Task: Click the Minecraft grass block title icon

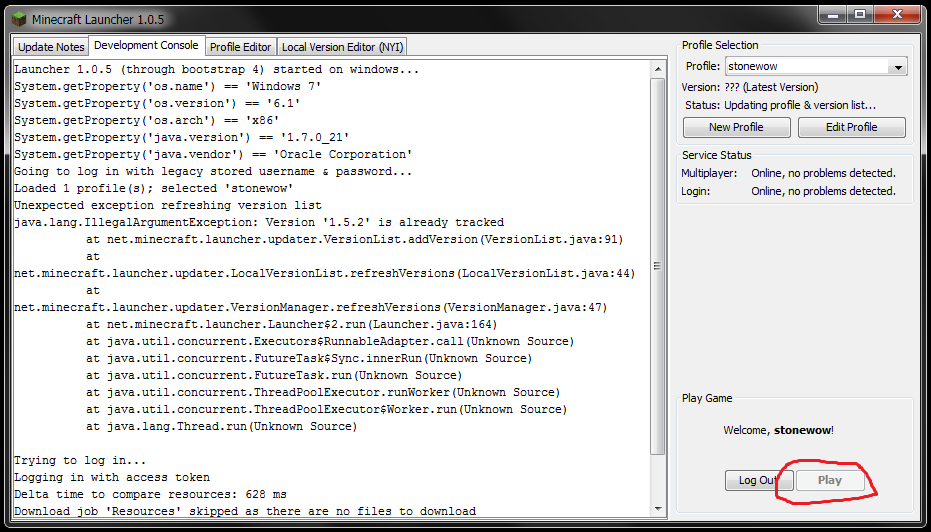Action: pos(18,18)
